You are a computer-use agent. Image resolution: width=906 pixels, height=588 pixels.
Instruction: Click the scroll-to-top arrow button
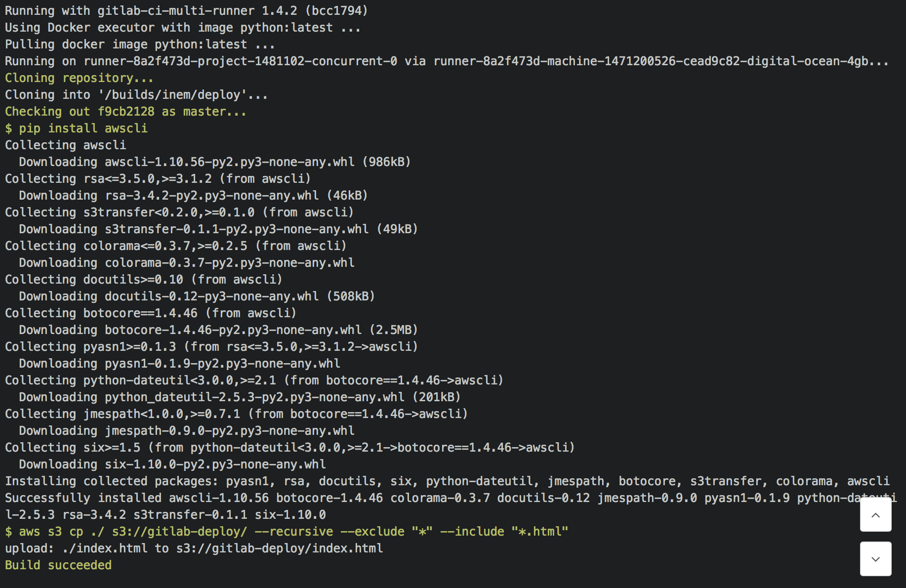[x=875, y=515]
